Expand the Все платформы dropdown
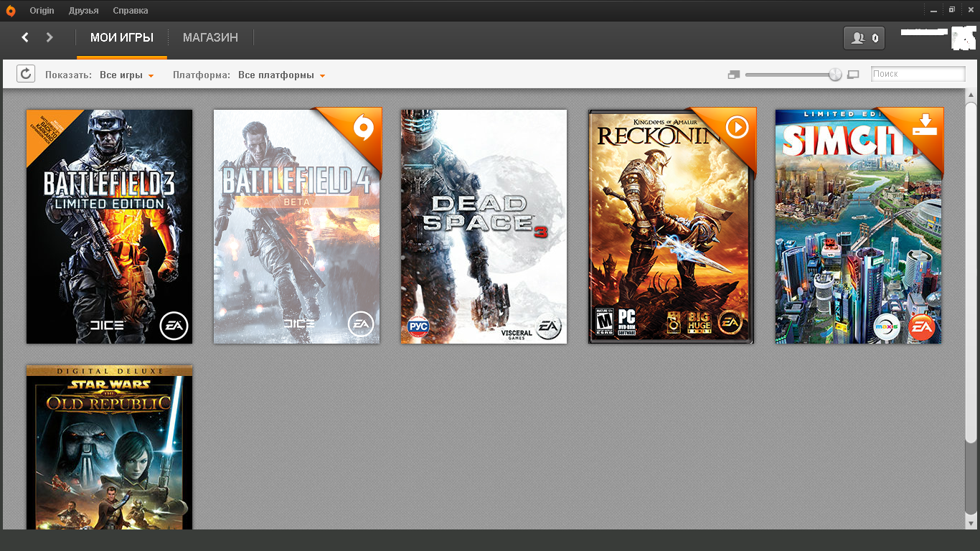Viewport: 980px width, 551px height. (x=282, y=75)
